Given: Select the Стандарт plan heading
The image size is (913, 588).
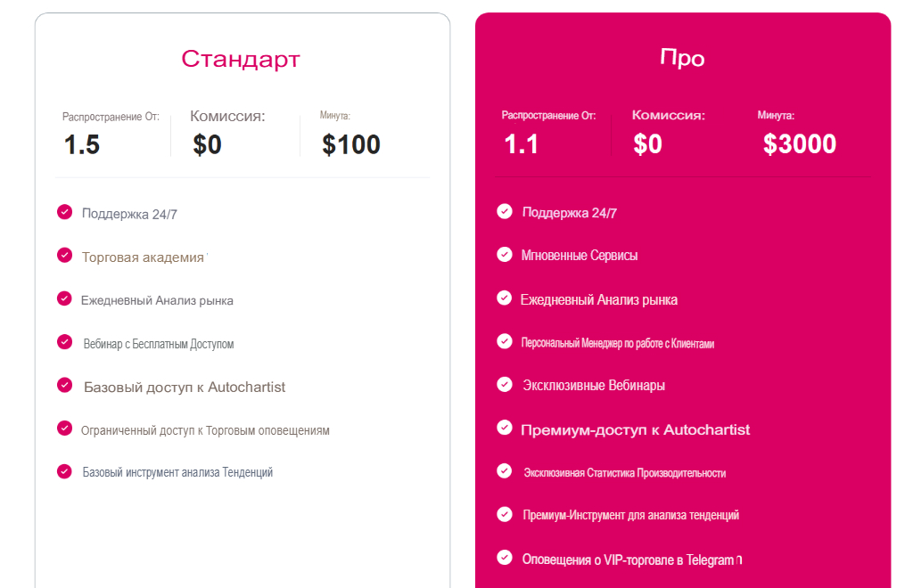Looking at the screenshot, I should tap(241, 59).
